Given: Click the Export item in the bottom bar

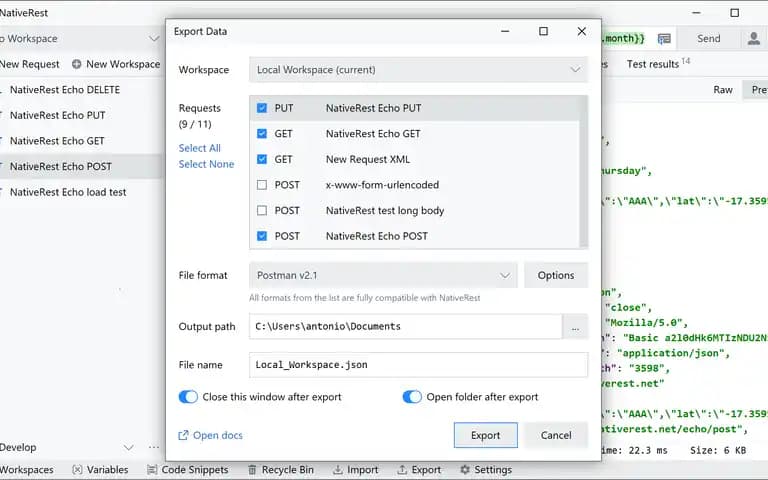Looking at the screenshot, I should 419,470.
